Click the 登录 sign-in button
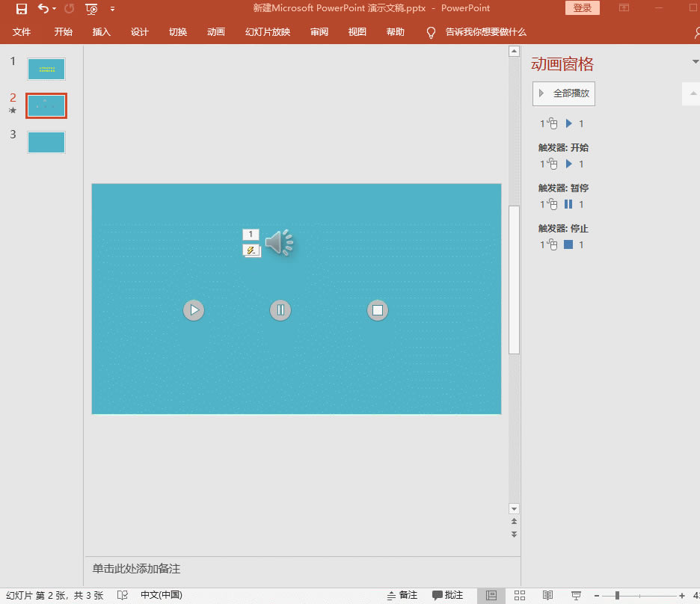This screenshot has width=700, height=604. click(583, 8)
